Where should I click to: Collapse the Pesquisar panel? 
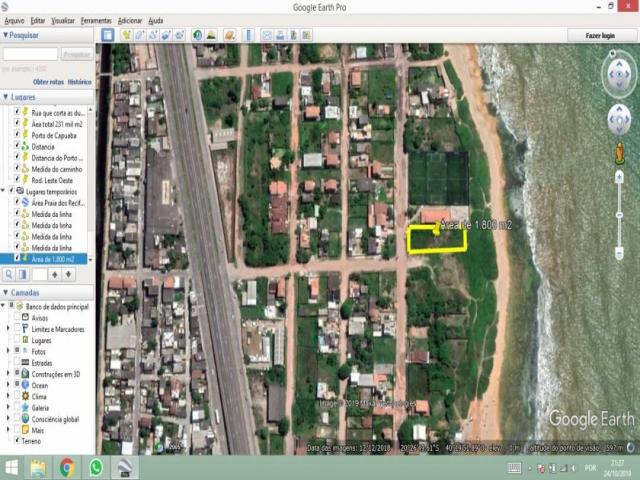(5, 35)
